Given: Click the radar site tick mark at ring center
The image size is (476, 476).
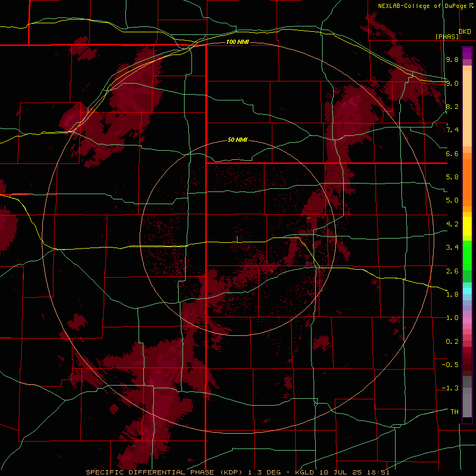Looking at the screenshot, I should pyautogui.click(x=237, y=239).
